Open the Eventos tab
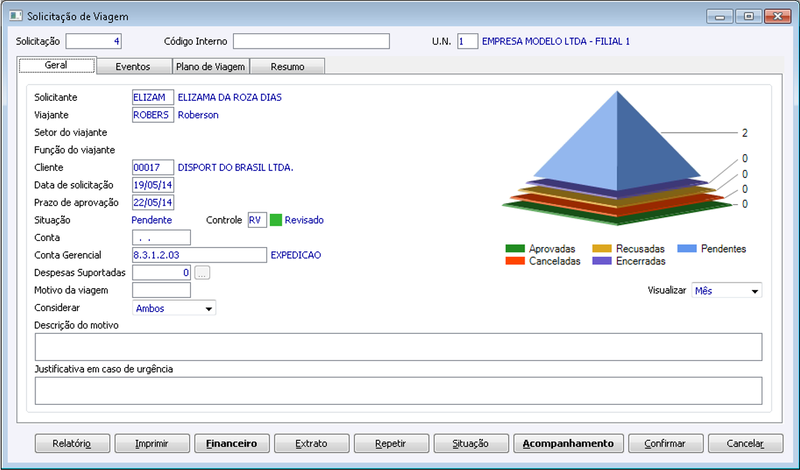Image resolution: width=800 pixels, height=470 pixels. 133,66
